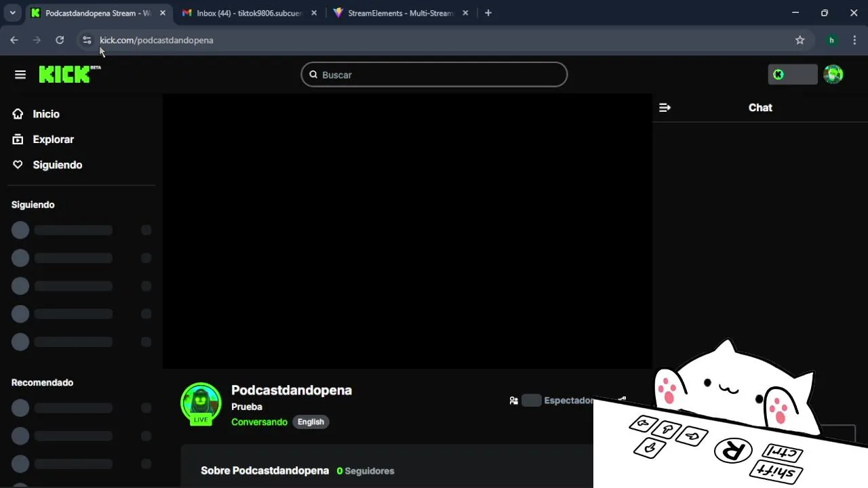The height and width of the screenshot is (488, 868).
Task: Close the Podcastdandopena Stream tab
Action: [163, 13]
